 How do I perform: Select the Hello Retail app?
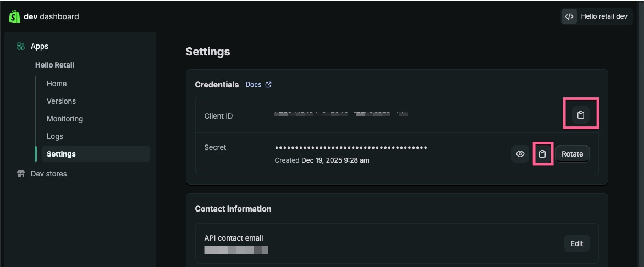click(x=54, y=65)
